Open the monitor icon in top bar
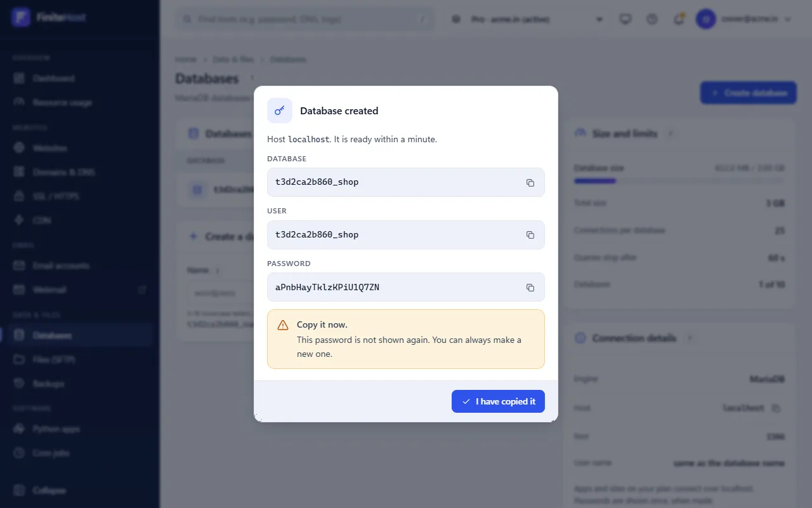Image resolution: width=812 pixels, height=508 pixels. point(625,19)
